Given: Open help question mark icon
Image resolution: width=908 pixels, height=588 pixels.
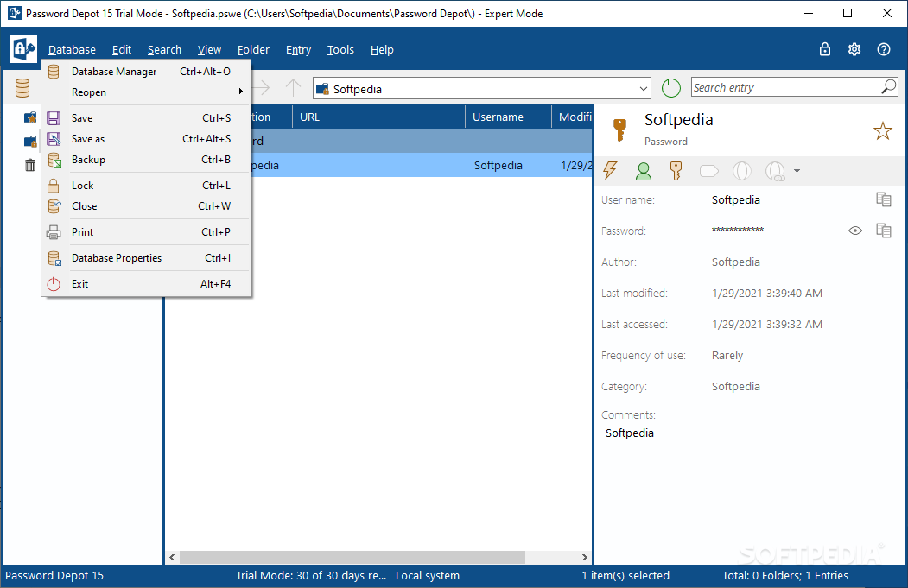Looking at the screenshot, I should pyautogui.click(x=884, y=49).
